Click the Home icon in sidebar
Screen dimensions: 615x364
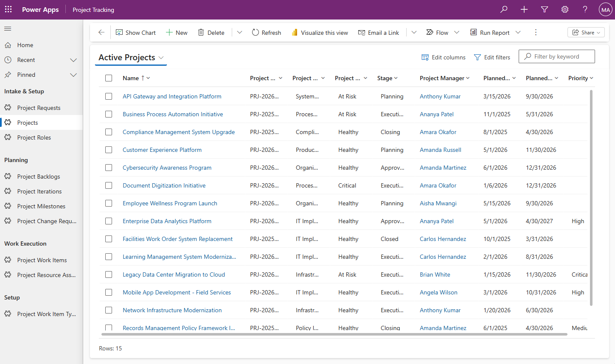coord(8,45)
